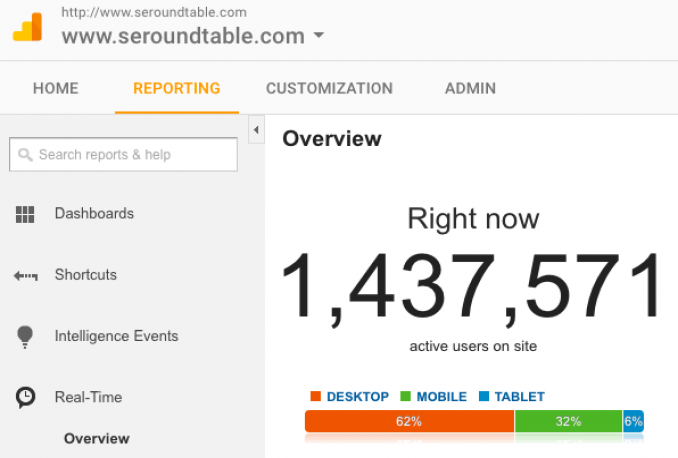Expand the Real-Time report section
Viewport: 678px width, 458px height.
pos(88,397)
